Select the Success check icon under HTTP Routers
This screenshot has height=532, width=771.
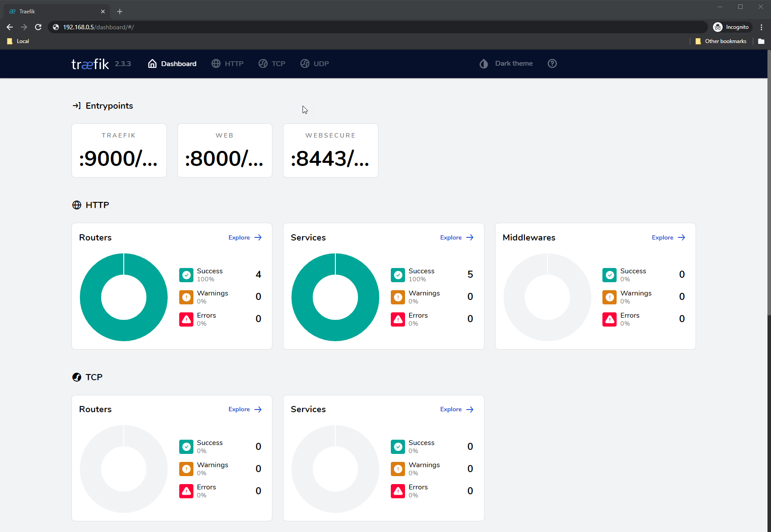pyautogui.click(x=186, y=275)
